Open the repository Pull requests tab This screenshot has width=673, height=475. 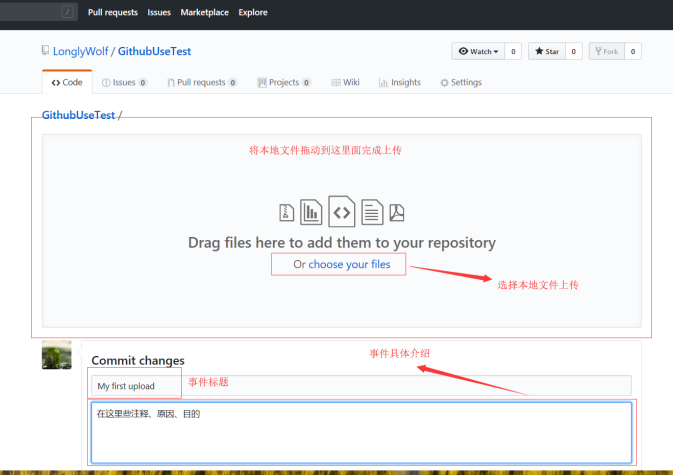tap(201, 83)
